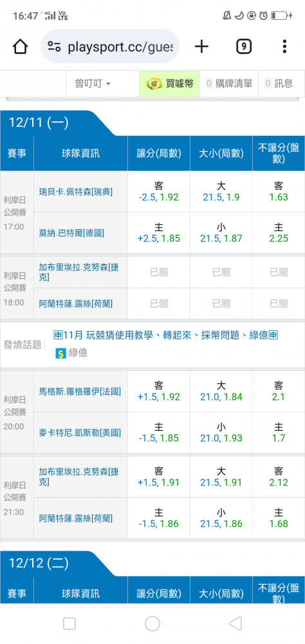The width and height of the screenshot is (305, 644).
Task: Select 大 21.0, 1.84 option in 20:00 match
Action: pos(221,392)
